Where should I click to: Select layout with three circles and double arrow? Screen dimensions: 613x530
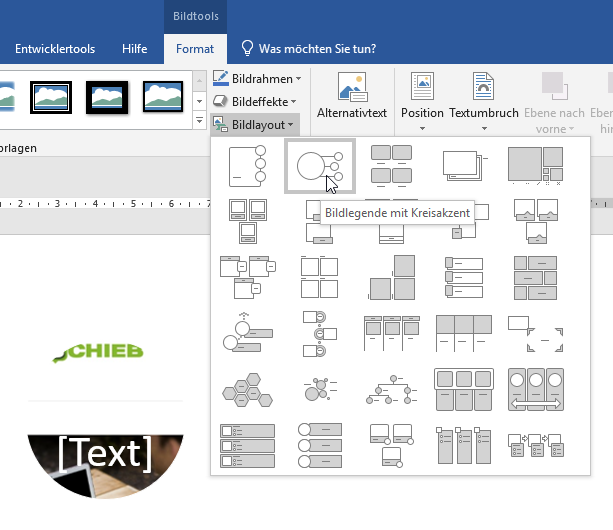pyautogui.click(x=536, y=390)
